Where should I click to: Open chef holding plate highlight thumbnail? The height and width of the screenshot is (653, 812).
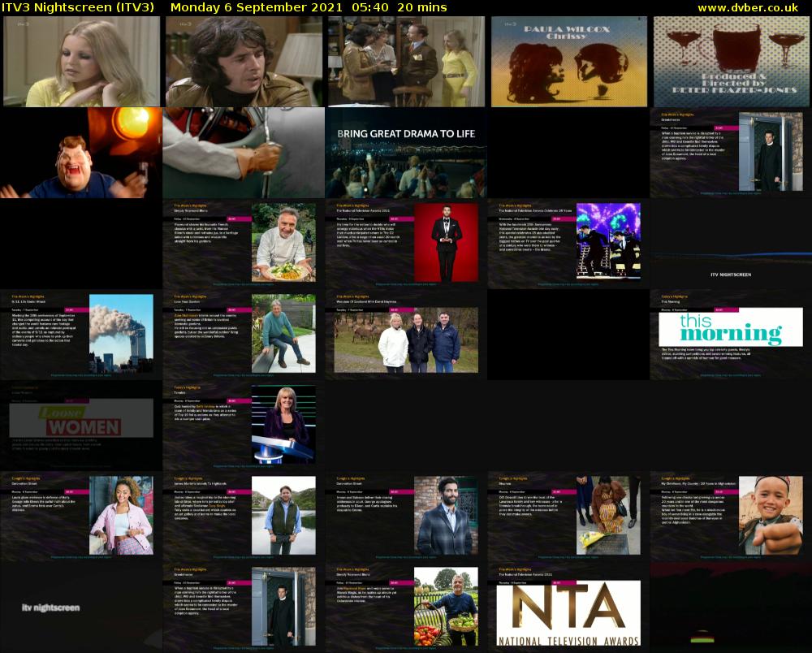[244, 244]
